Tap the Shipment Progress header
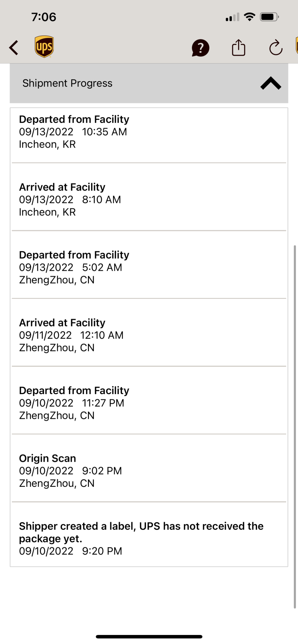This screenshot has height=644, width=298. coord(149,83)
